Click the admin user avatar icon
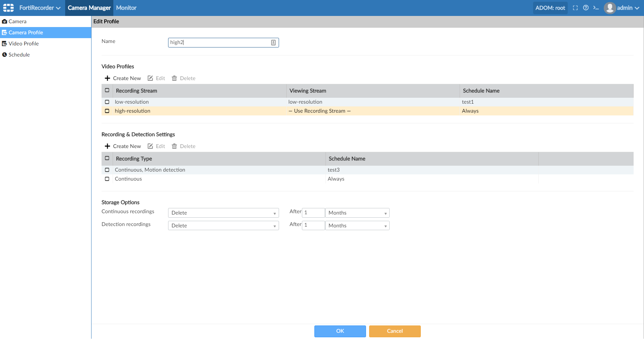 (610, 8)
